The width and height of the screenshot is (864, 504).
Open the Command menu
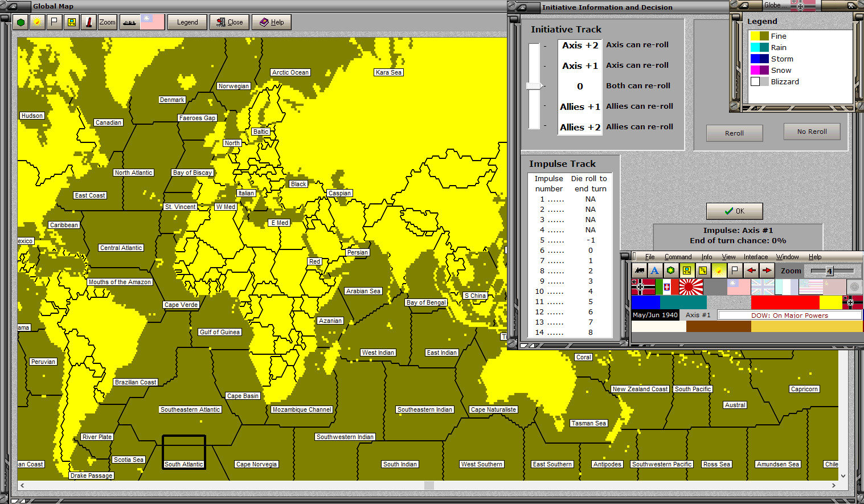click(x=678, y=257)
